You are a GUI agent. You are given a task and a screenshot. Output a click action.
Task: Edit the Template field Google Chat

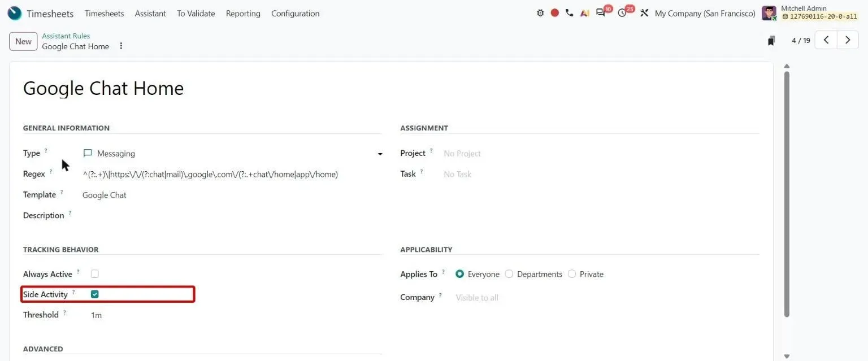(232, 195)
